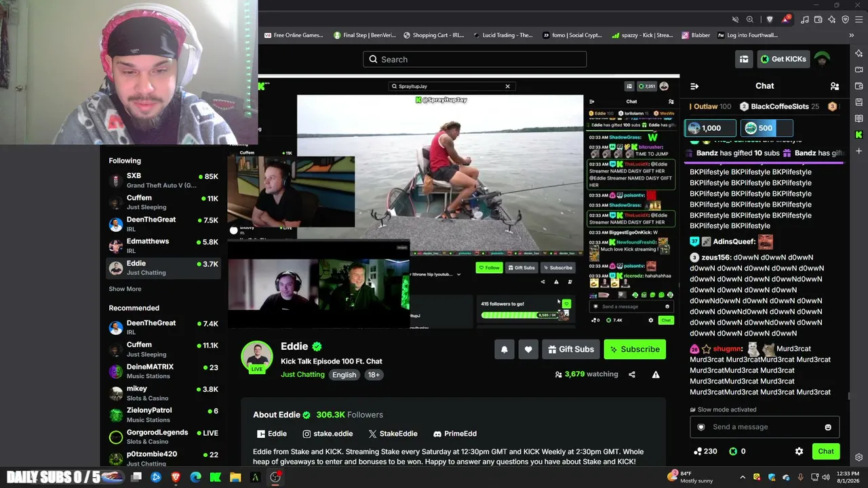This screenshot has height=488, width=868.
Task: Open the Lucid Trading bookmark
Action: tap(502, 35)
